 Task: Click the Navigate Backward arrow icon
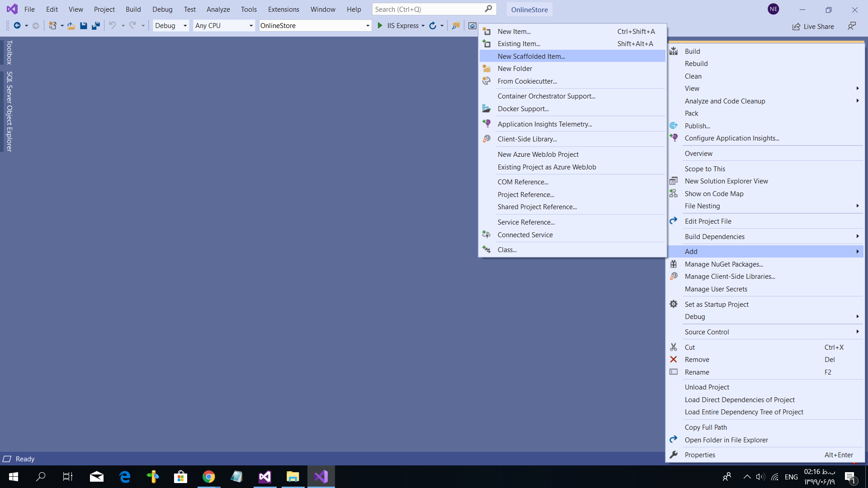tap(17, 26)
